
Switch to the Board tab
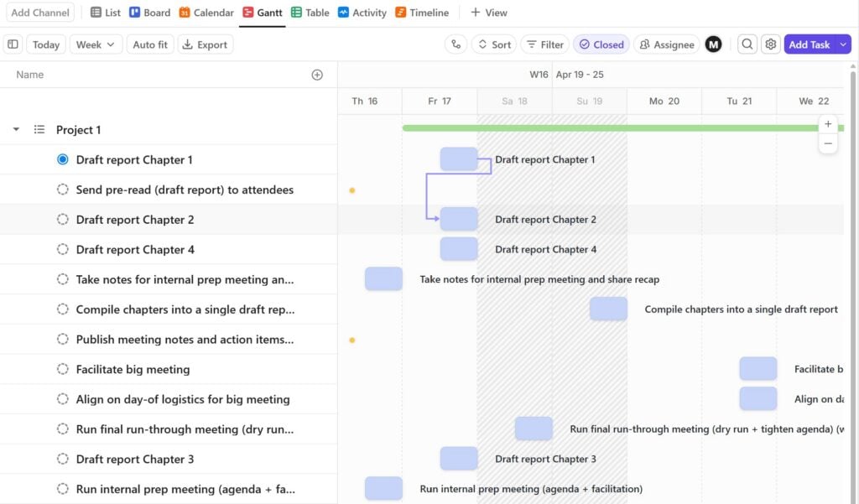pyautogui.click(x=150, y=12)
